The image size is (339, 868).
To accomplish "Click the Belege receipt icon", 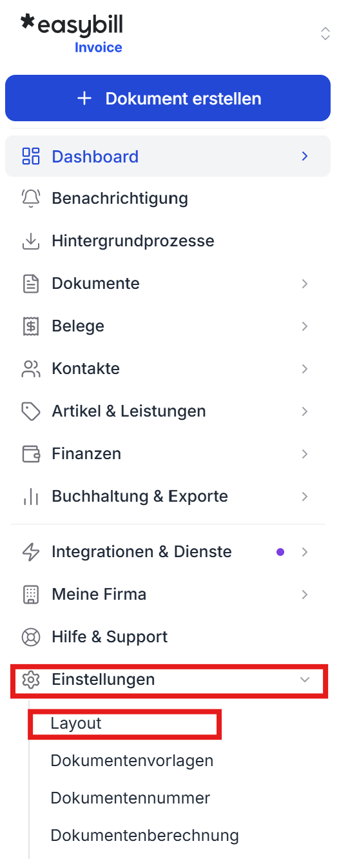I will [x=31, y=326].
